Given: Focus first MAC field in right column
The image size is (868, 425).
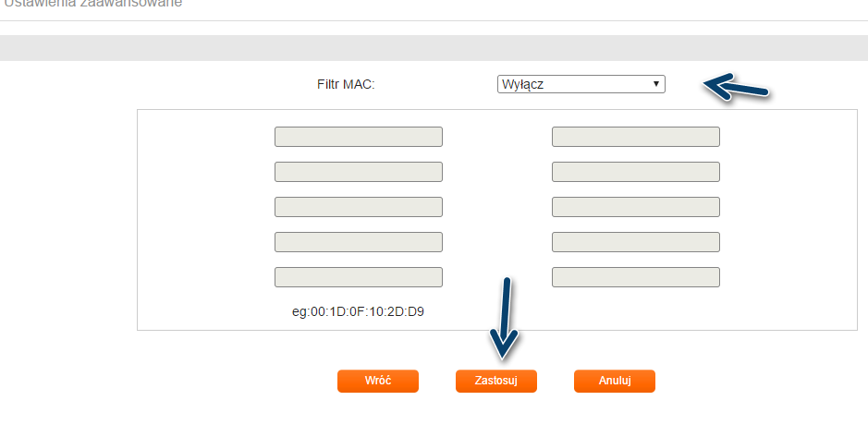Looking at the screenshot, I should [635, 137].
